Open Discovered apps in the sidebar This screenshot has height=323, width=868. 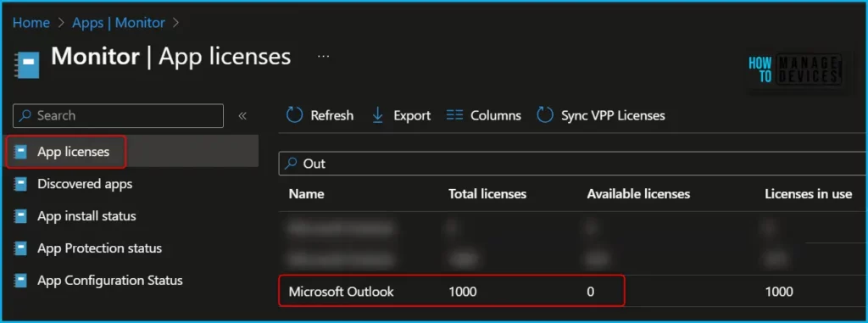(x=85, y=183)
